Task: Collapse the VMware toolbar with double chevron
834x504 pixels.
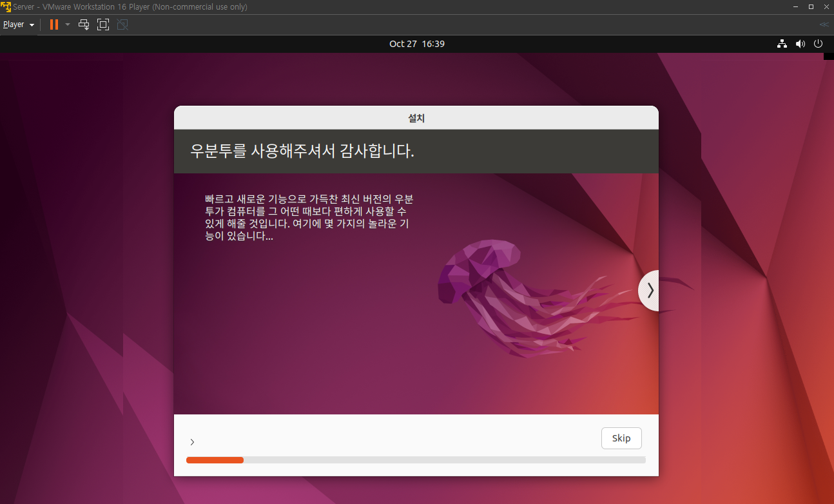Action: point(824,24)
